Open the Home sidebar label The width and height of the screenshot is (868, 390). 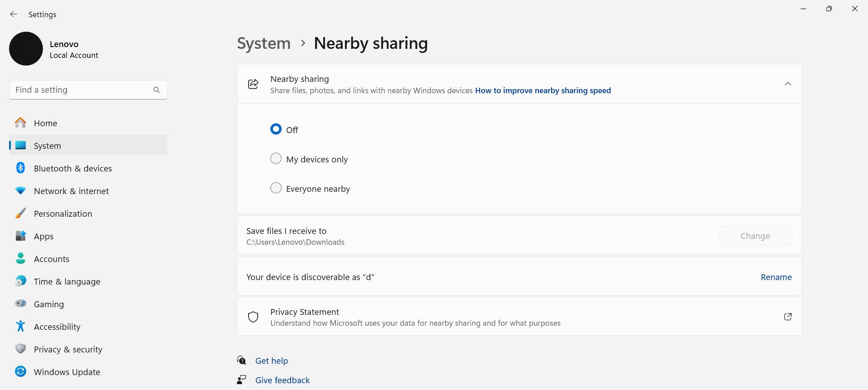[x=46, y=123]
